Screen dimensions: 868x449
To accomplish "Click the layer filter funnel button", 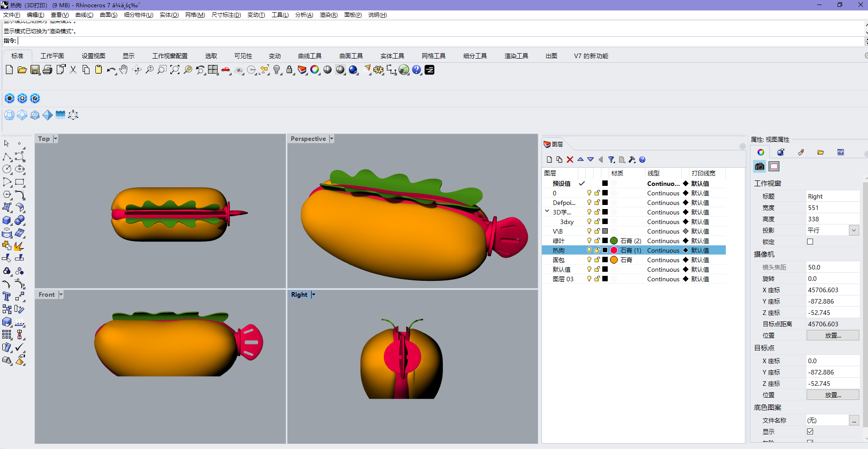I will click(611, 160).
